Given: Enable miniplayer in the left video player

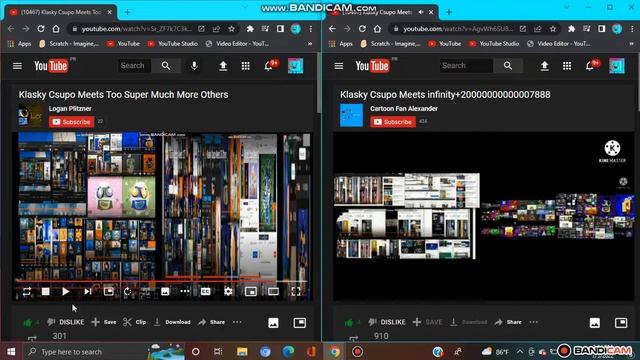Looking at the screenshot, I should click(251, 291).
